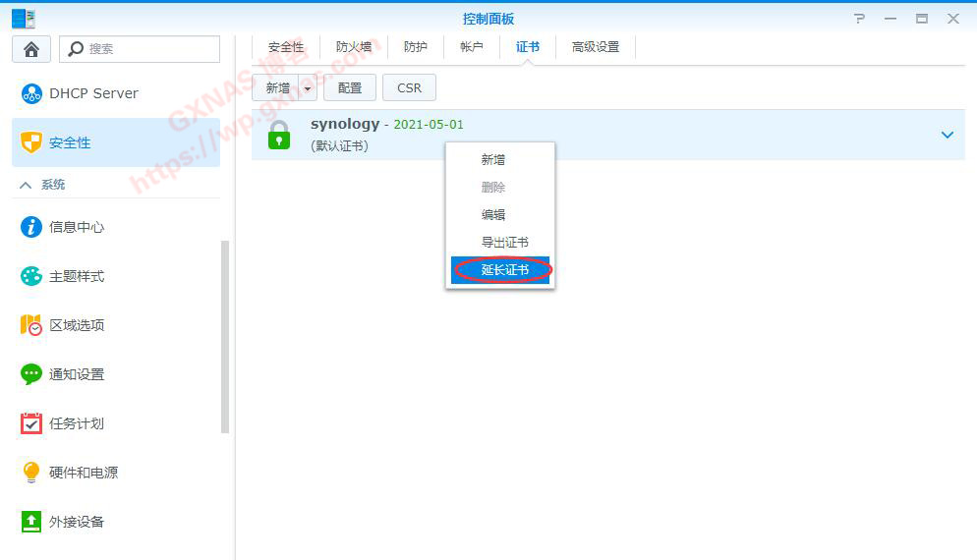Select the Security shield icon
Screen dimensions: 977x560
[x=31, y=142]
